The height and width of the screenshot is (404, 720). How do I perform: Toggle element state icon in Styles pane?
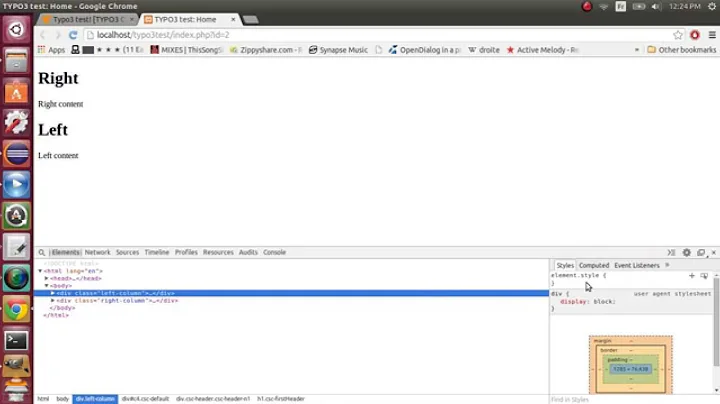[x=704, y=275]
